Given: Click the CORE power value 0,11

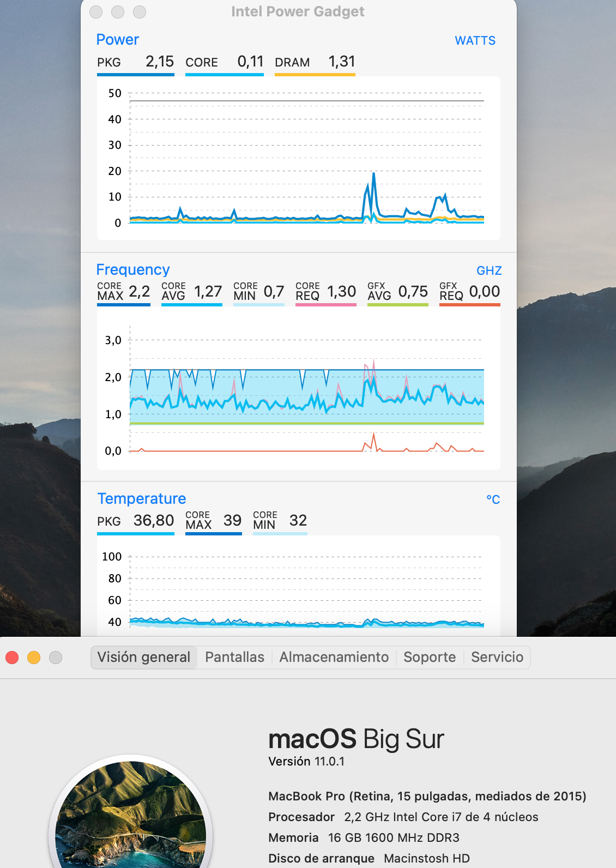Looking at the screenshot, I should (250, 62).
